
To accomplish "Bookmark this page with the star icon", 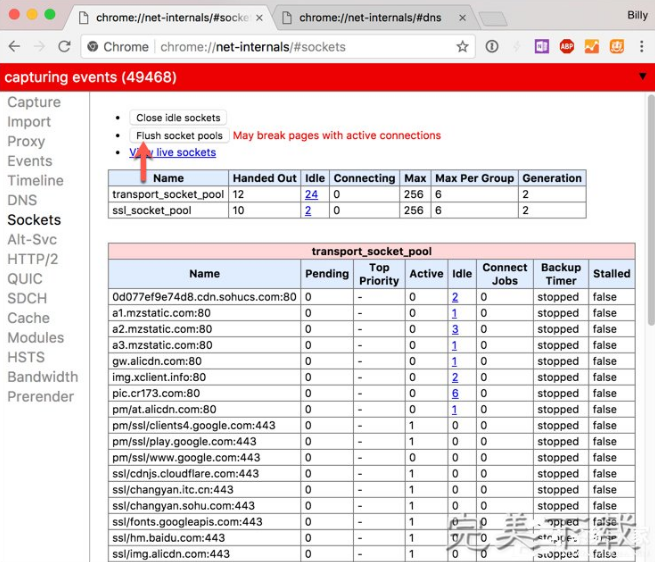I will point(462,47).
